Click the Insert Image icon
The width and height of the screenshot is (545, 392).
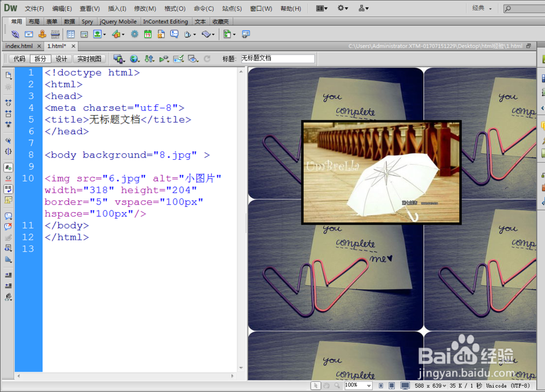tap(97, 34)
